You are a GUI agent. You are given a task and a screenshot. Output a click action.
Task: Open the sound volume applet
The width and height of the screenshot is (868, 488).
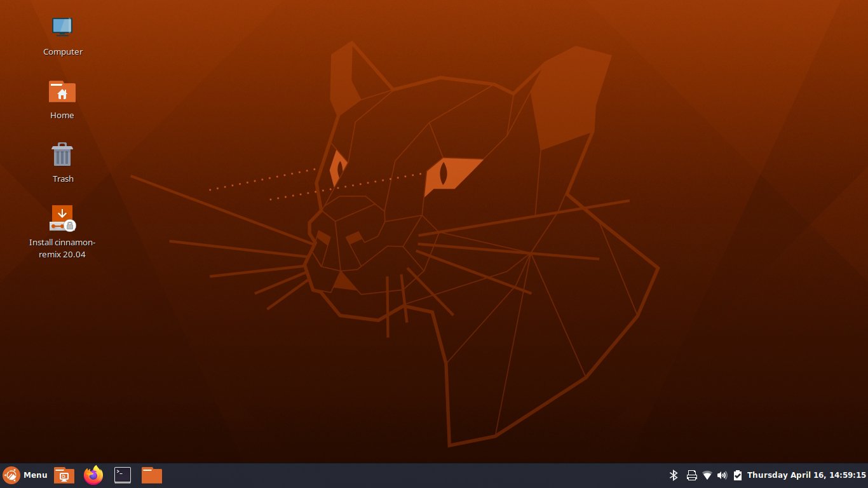click(722, 475)
